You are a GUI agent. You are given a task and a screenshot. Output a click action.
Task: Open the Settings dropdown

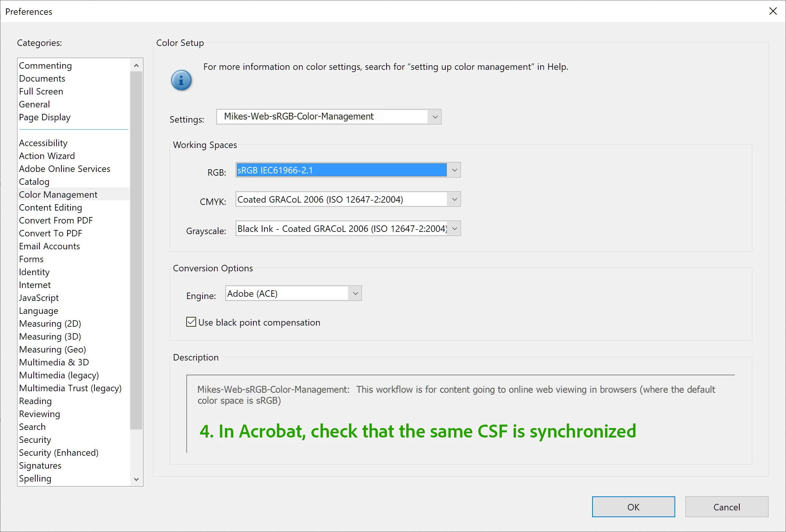tap(435, 117)
